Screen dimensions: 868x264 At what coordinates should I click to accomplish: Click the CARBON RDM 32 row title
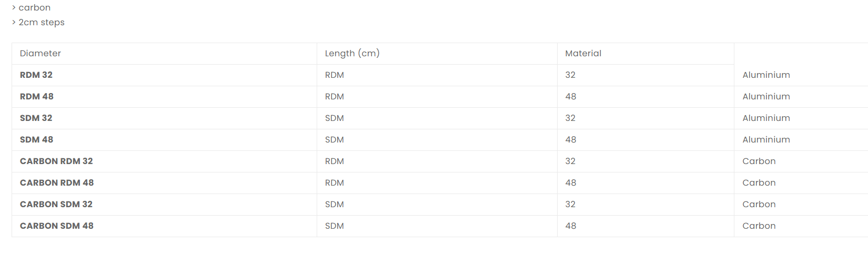click(56, 161)
